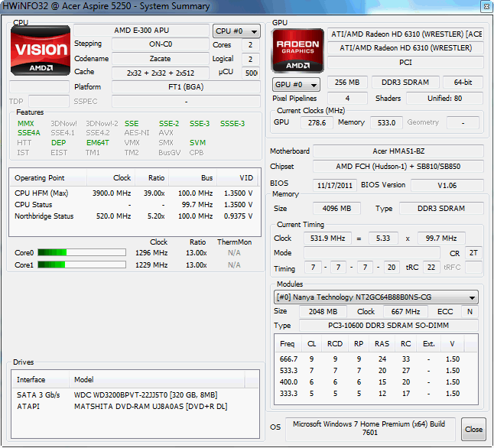Image resolution: width=494 pixels, height=448 pixels.
Task: Select the WDC WD3200BPVT drive entry
Action: (135, 394)
